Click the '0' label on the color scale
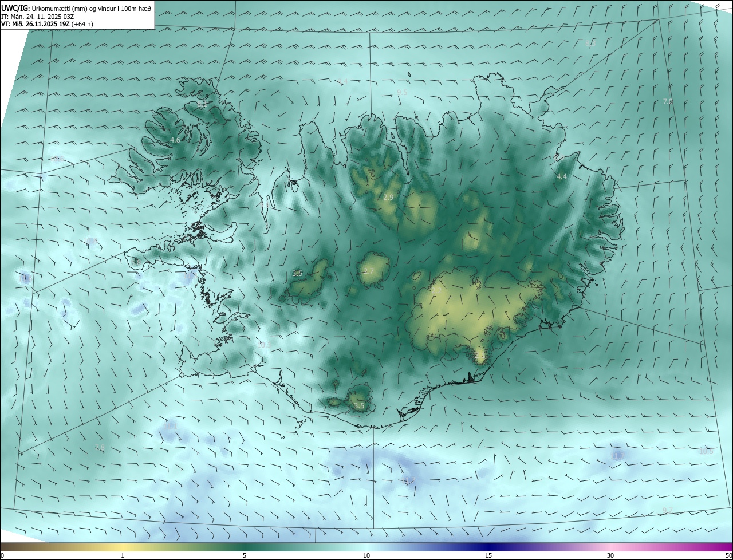 [2, 555]
